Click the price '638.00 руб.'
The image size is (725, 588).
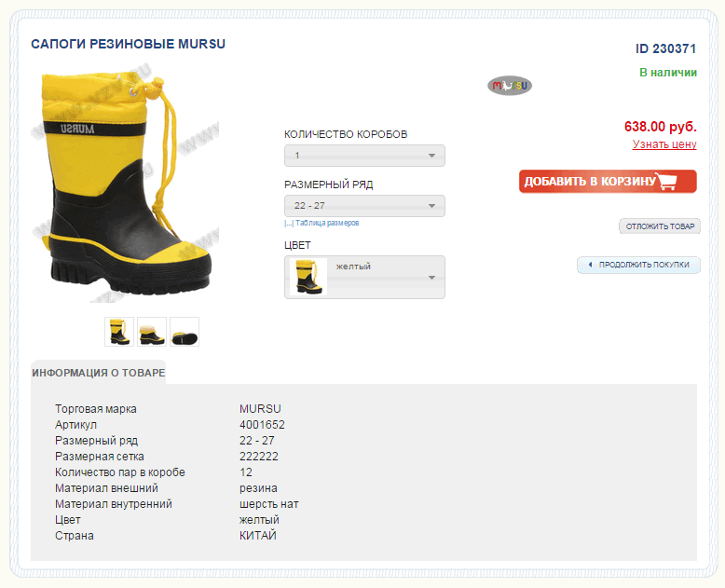coord(661,126)
